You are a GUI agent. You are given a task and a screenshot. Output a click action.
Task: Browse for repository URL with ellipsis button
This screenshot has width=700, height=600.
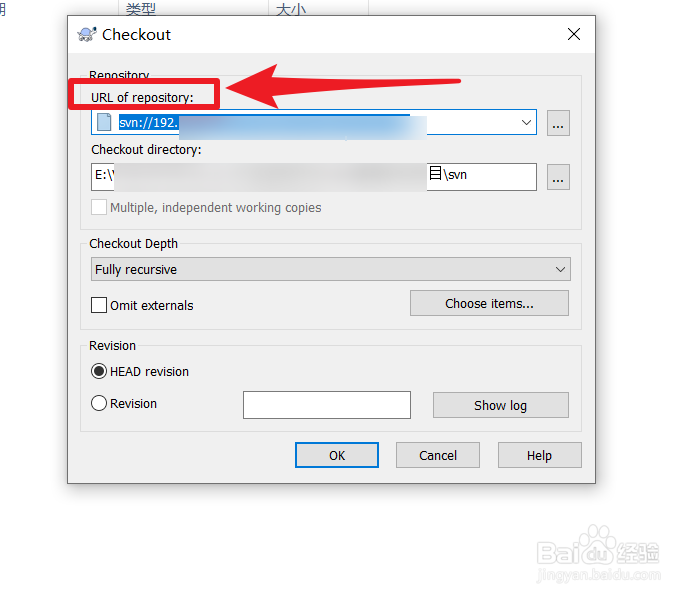point(558,123)
